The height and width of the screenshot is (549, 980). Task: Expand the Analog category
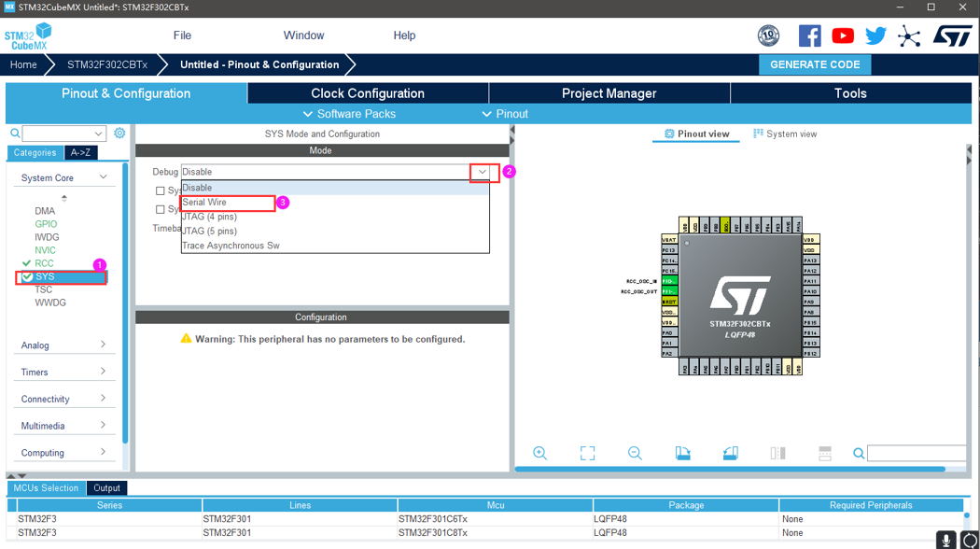[103, 345]
